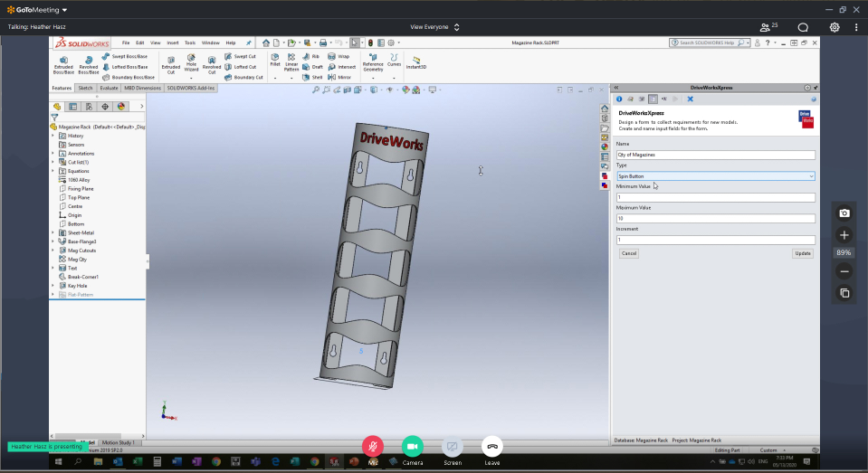
Task: Click the Intersect tool
Action: coord(341,67)
